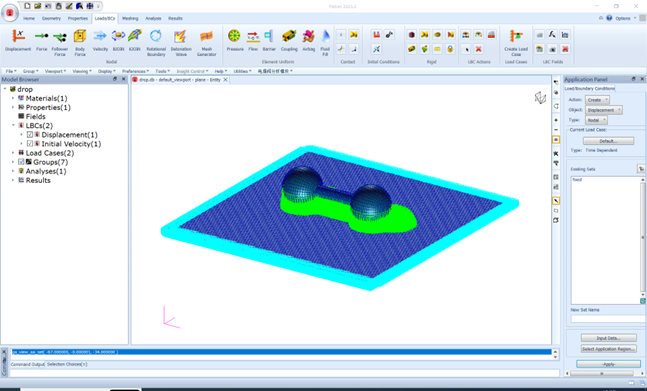Select the Pressure load icon
Screen dimensions: 647x391
coord(235,40)
